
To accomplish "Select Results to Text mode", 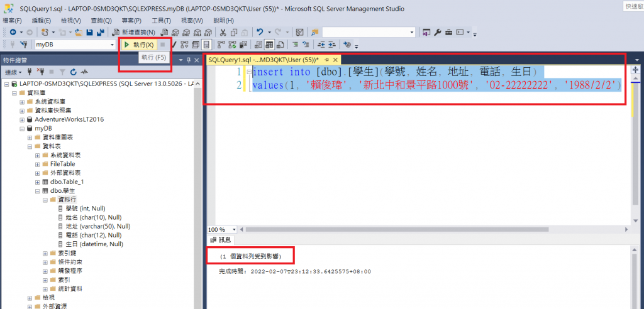I will (258, 45).
